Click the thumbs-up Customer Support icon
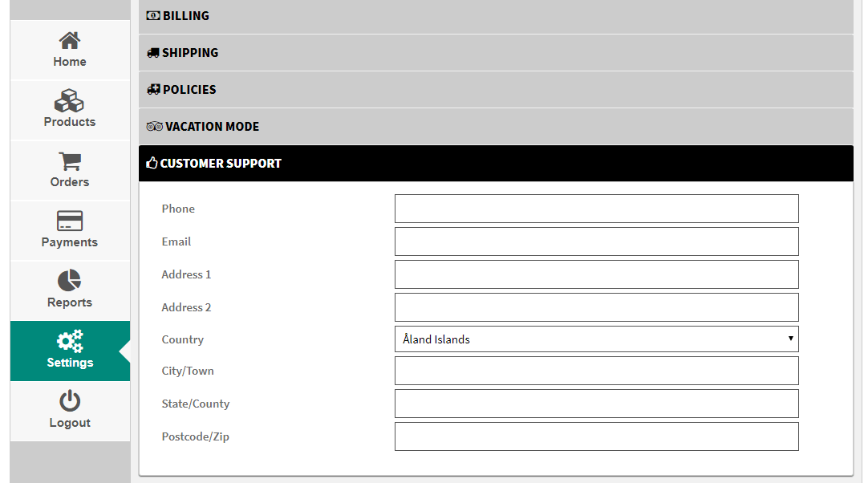 coord(152,163)
